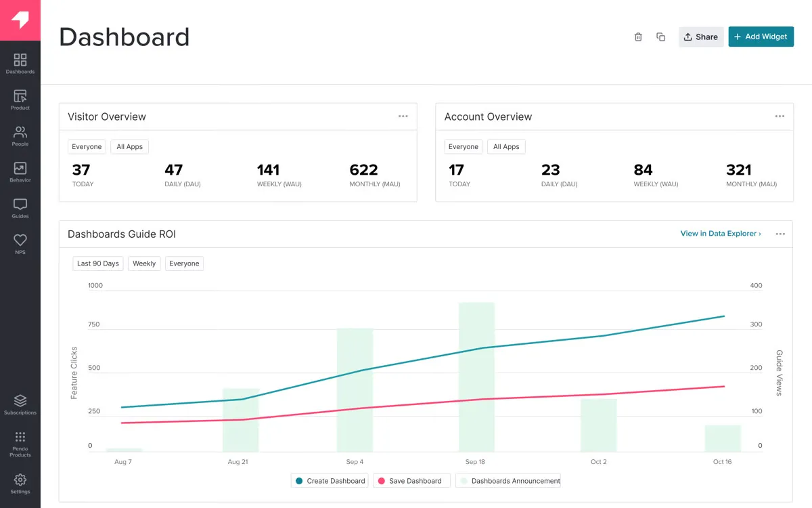
Task: Open the Visitor Overview options menu
Action: [x=403, y=116]
